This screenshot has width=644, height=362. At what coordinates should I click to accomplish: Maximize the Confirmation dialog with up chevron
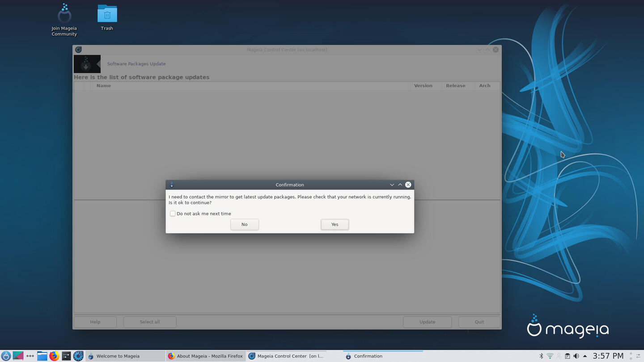point(400,185)
